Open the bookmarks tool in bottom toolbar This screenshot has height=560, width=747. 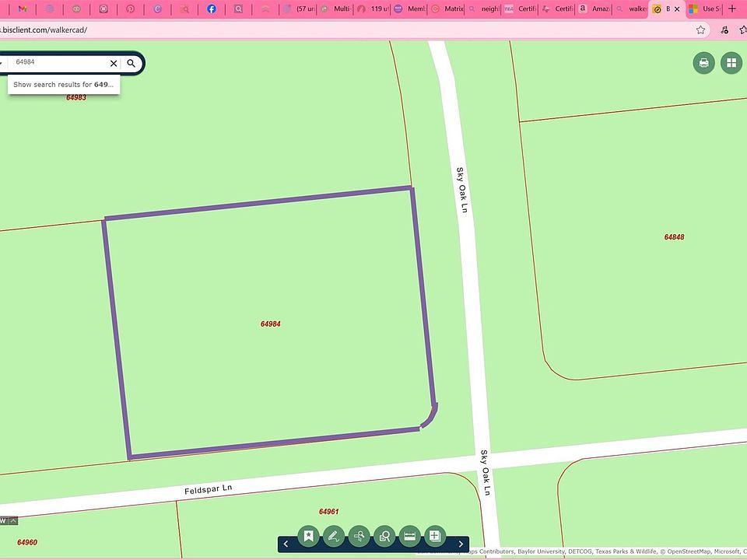coord(309,536)
